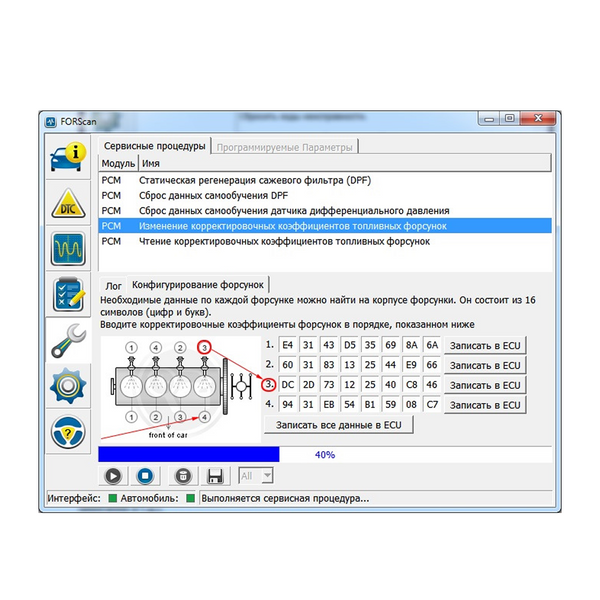Click the Интерфейс green status indicator
The width and height of the screenshot is (600, 600).
point(112,498)
